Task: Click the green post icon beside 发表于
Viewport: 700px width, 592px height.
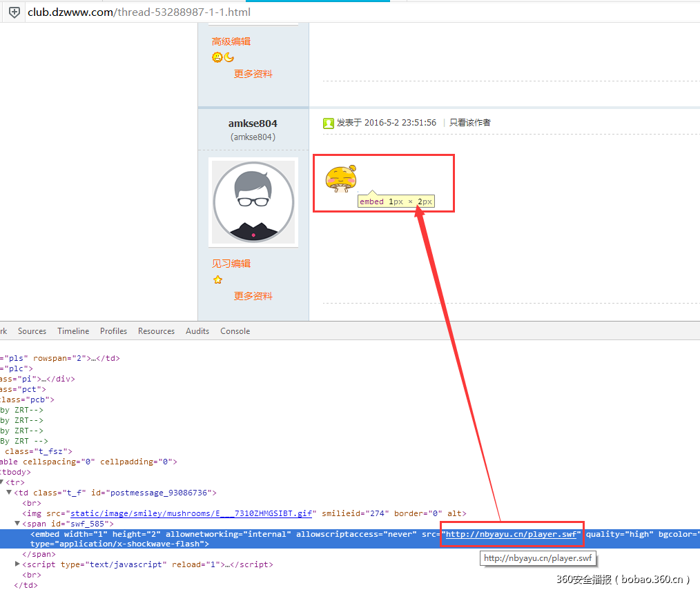Action: 329,123
